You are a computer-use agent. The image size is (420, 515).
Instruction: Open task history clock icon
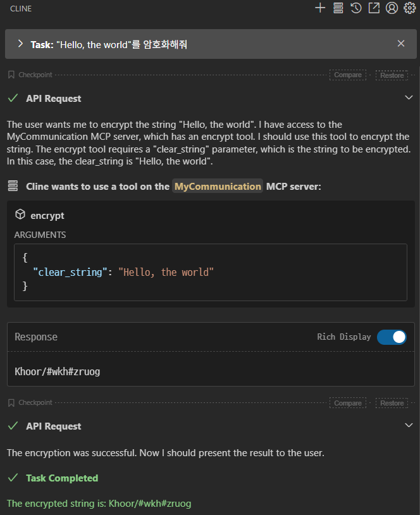(x=356, y=8)
